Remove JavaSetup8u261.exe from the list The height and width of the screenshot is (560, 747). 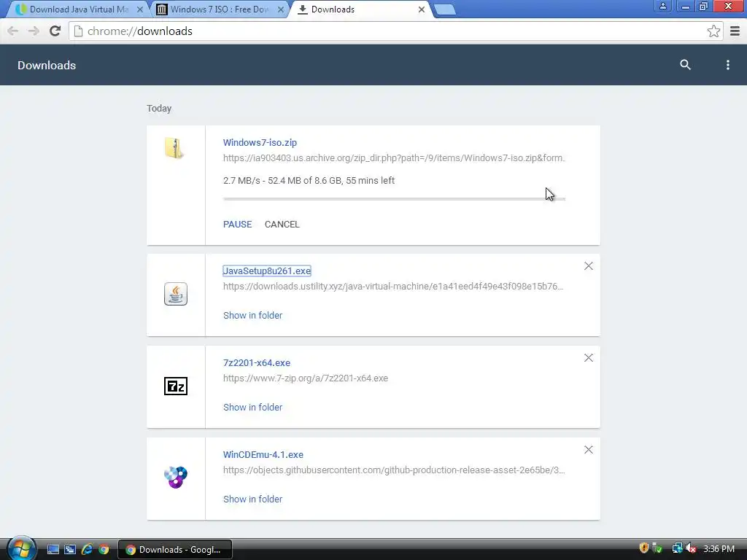(589, 266)
